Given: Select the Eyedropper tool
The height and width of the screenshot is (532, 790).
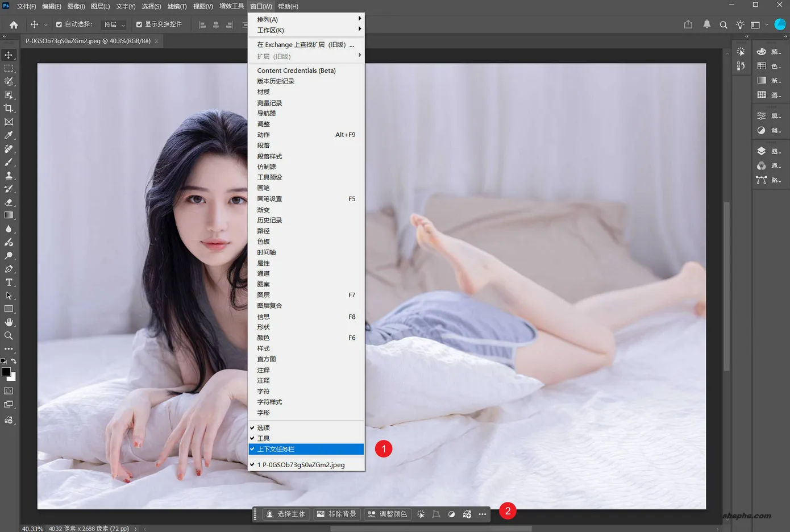Looking at the screenshot, I should [9, 135].
